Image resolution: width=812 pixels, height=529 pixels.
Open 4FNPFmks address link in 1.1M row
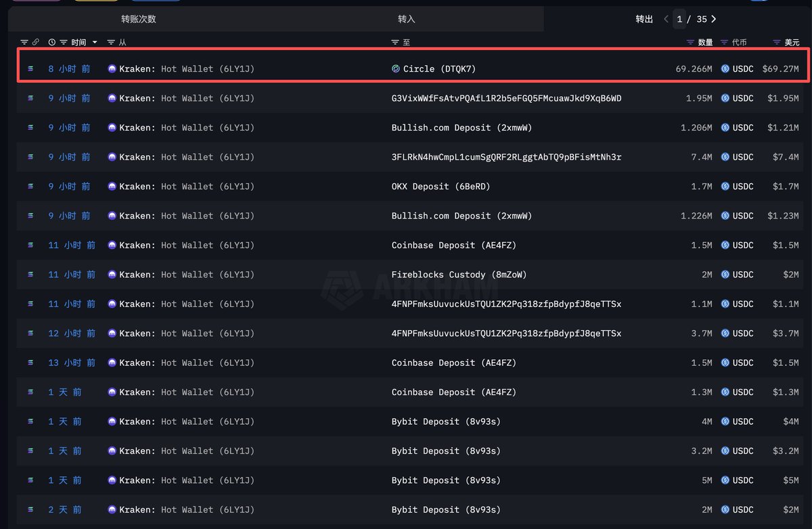point(506,304)
